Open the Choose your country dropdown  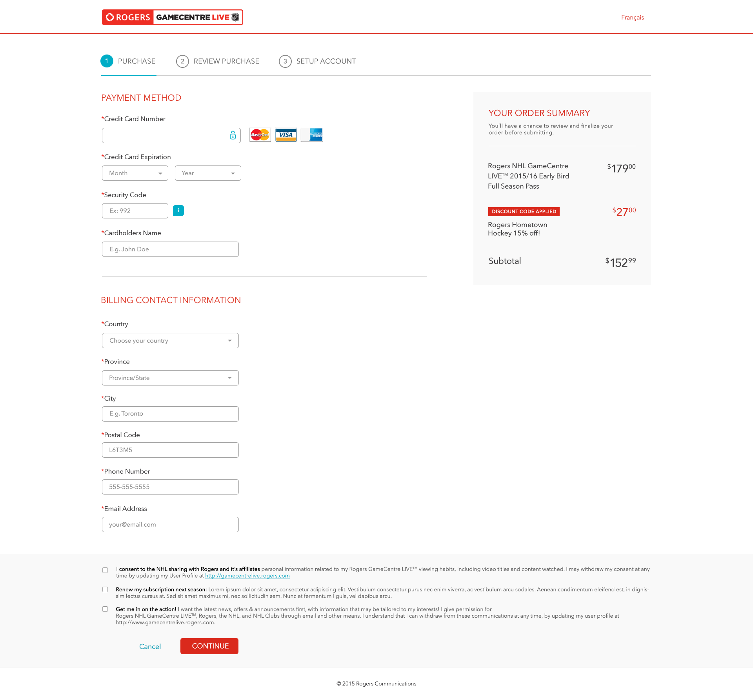[x=170, y=340]
